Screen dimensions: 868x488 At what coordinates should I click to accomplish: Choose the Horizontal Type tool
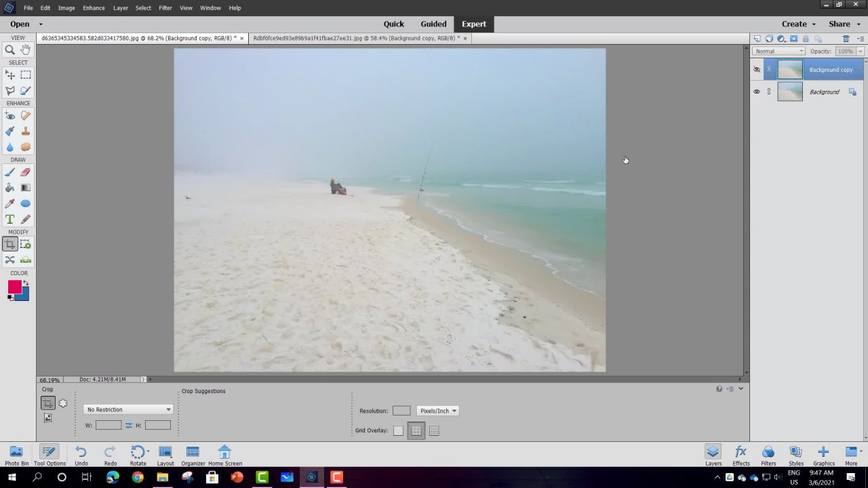10,219
